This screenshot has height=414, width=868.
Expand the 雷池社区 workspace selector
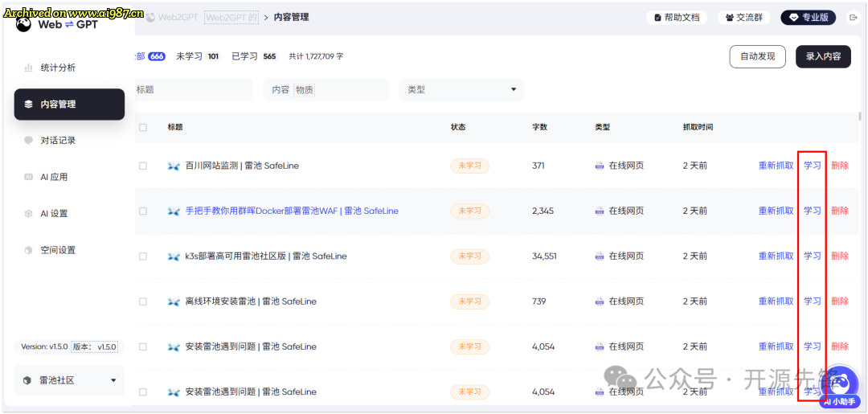69,381
